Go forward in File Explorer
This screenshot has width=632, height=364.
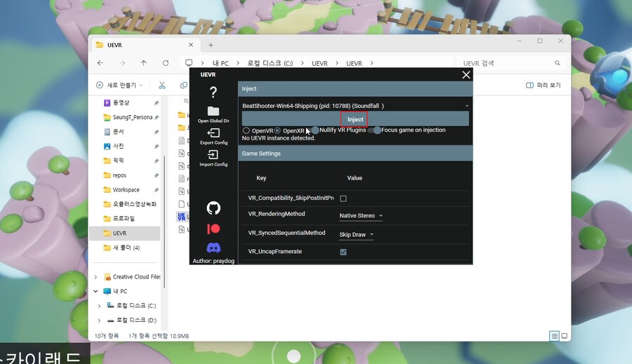tap(122, 63)
